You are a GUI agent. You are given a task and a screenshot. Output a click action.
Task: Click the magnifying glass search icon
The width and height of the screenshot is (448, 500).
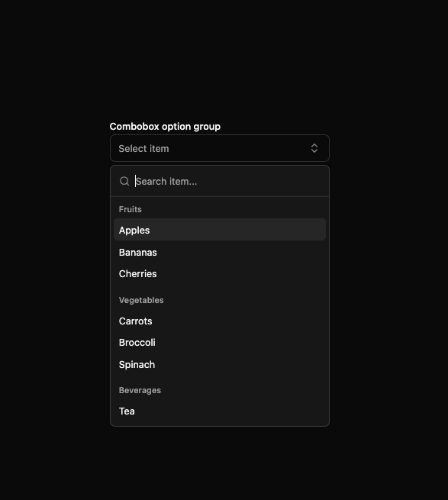[124, 181]
